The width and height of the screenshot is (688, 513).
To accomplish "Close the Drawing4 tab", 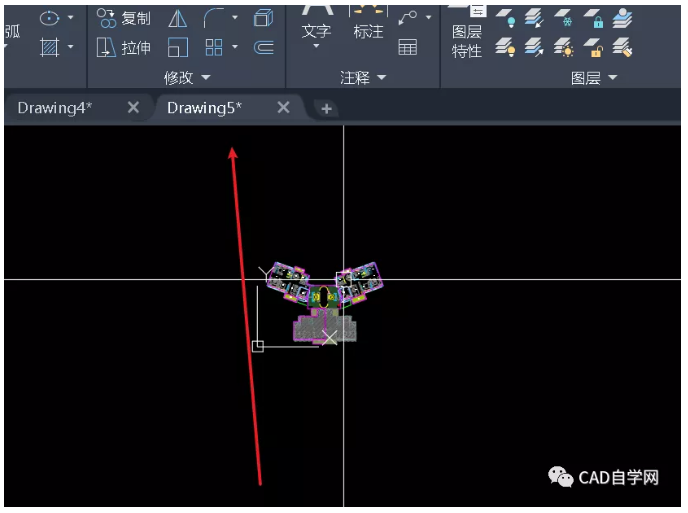I will 133,108.
